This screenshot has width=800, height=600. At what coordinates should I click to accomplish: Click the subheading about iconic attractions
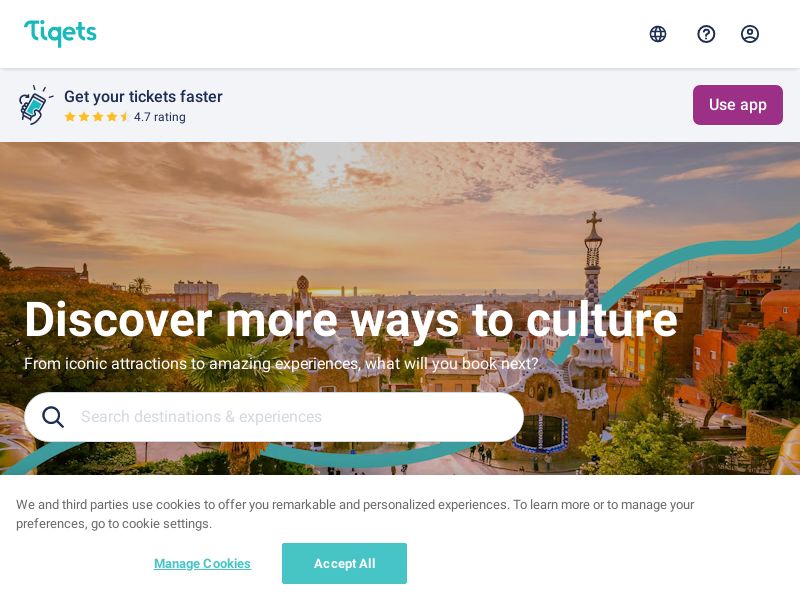pos(281,364)
